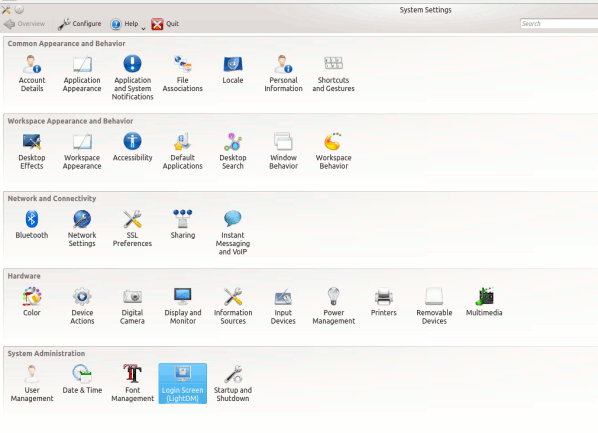Open Account Details settings

tap(32, 73)
